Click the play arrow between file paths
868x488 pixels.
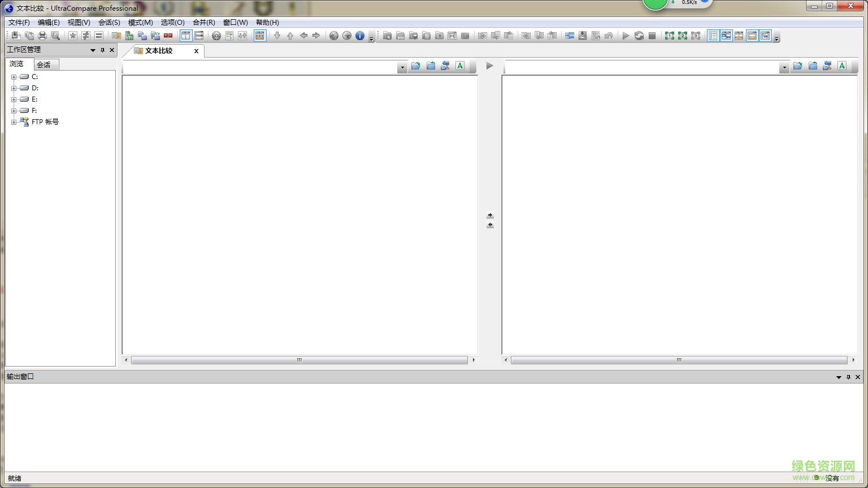coord(490,66)
